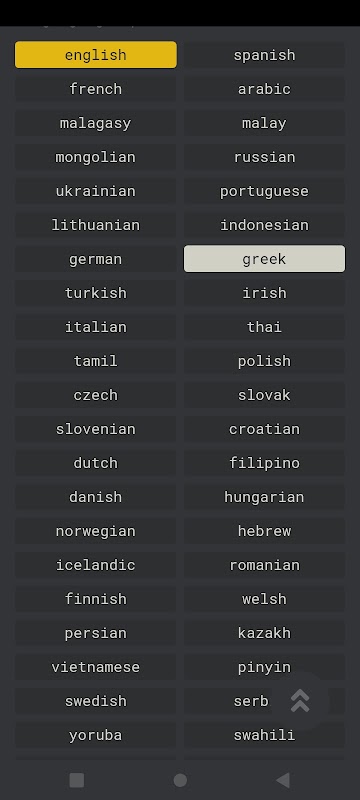Viewport: 360px width, 800px height.
Task: Choose german in the left column
Action: pyautogui.click(x=96, y=259)
